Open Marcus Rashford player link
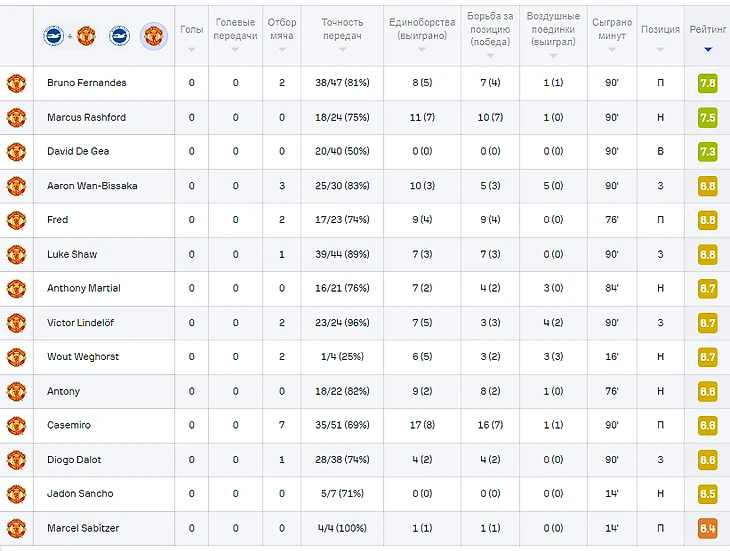 click(x=86, y=117)
